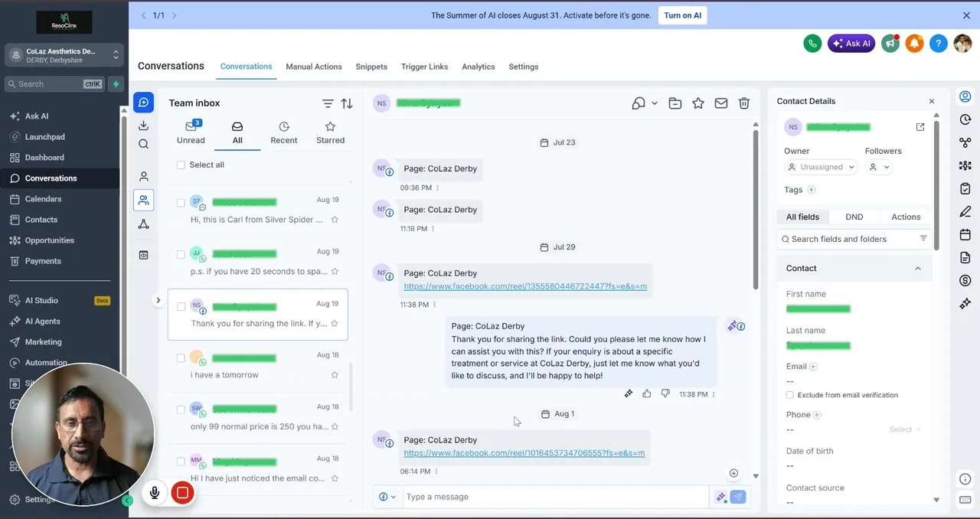The height and width of the screenshot is (519, 980).
Task: Click the download icon in inbox rail
Action: [x=143, y=126]
